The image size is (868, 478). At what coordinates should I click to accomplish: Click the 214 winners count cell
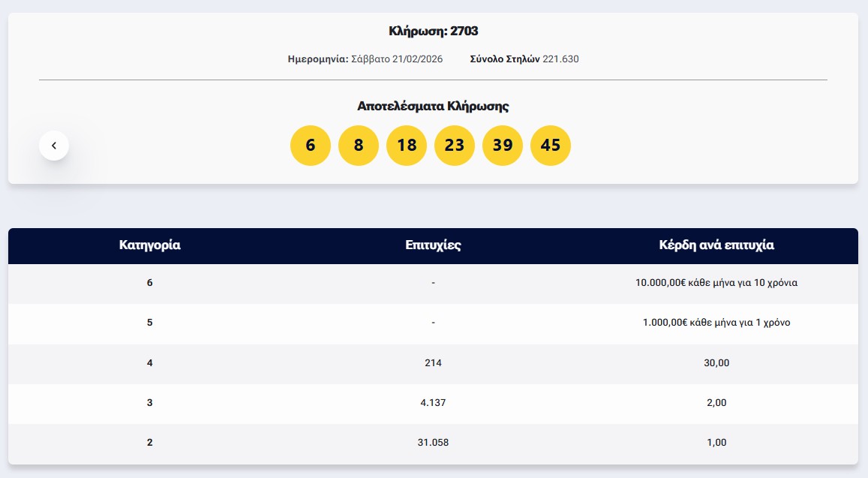(433, 362)
